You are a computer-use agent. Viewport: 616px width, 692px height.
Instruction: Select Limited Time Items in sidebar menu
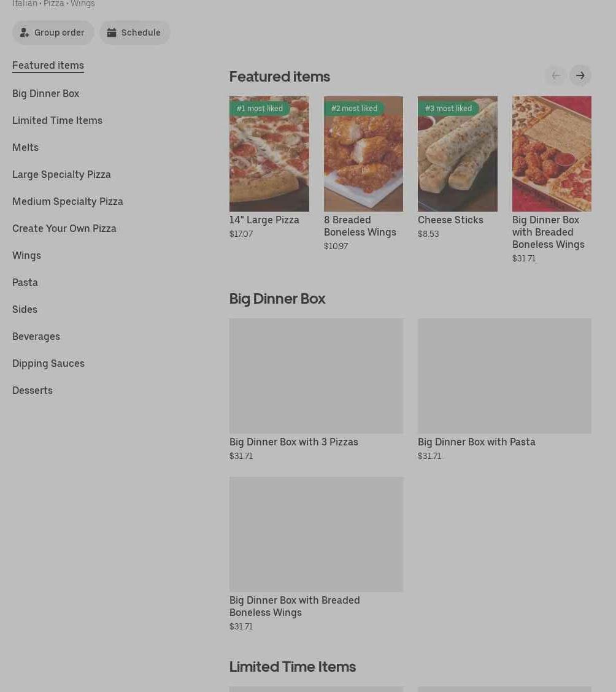point(57,120)
